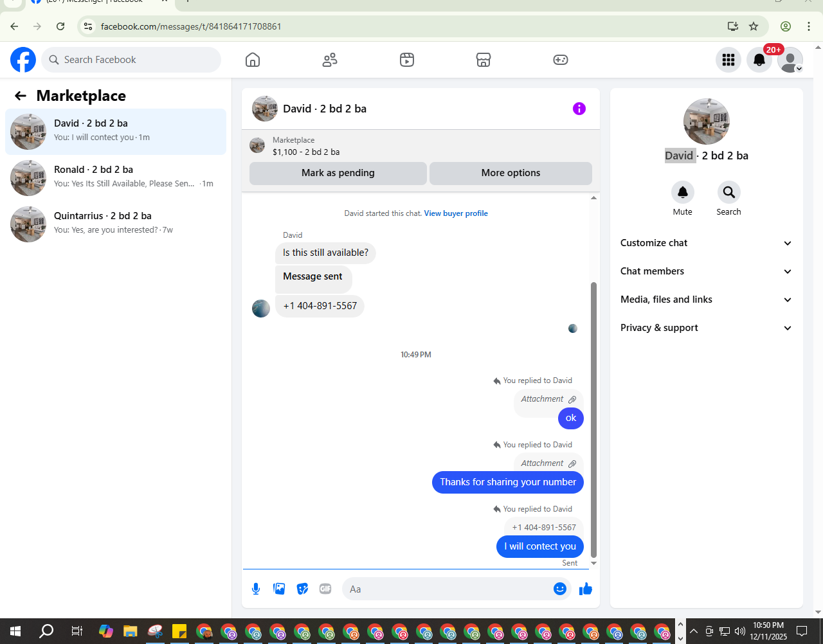Open the Menu grid icon
823x644 pixels.
point(728,60)
